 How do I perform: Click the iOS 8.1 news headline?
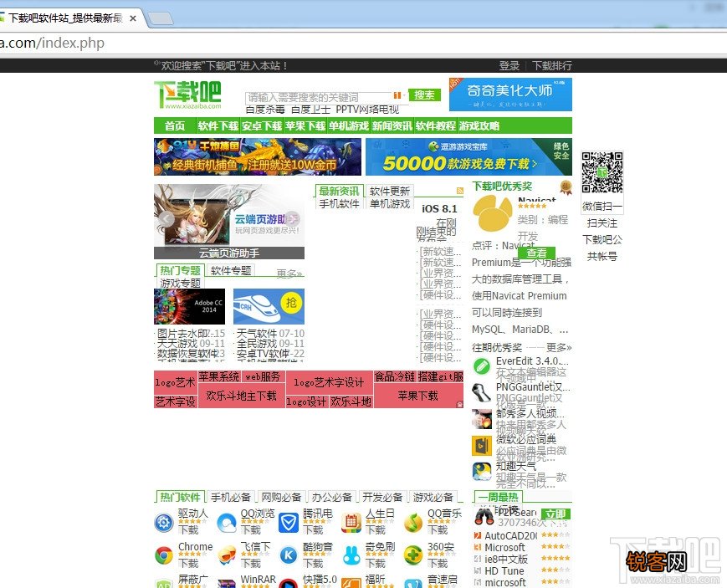pyautogui.click(x=439, y=208)
